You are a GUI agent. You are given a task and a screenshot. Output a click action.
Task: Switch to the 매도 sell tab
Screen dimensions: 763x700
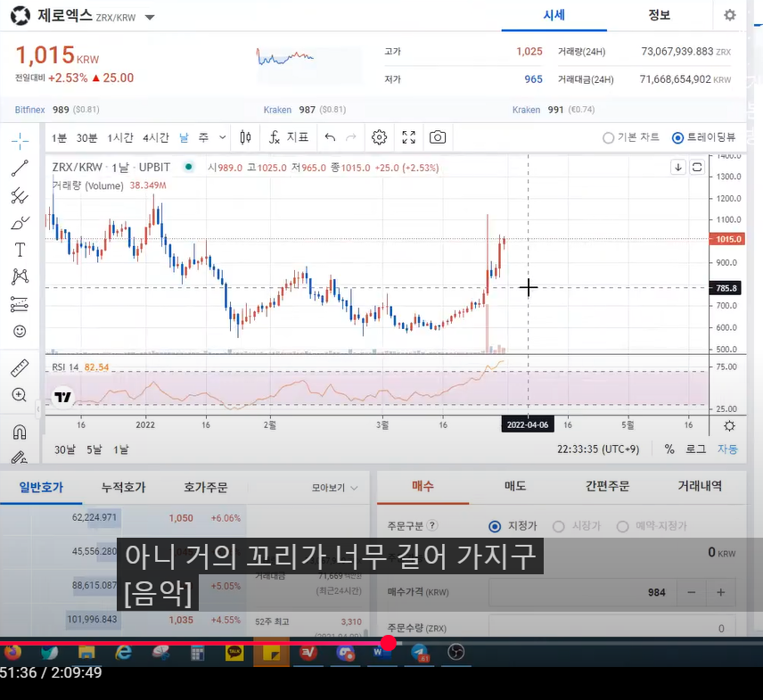click(515, 486)
